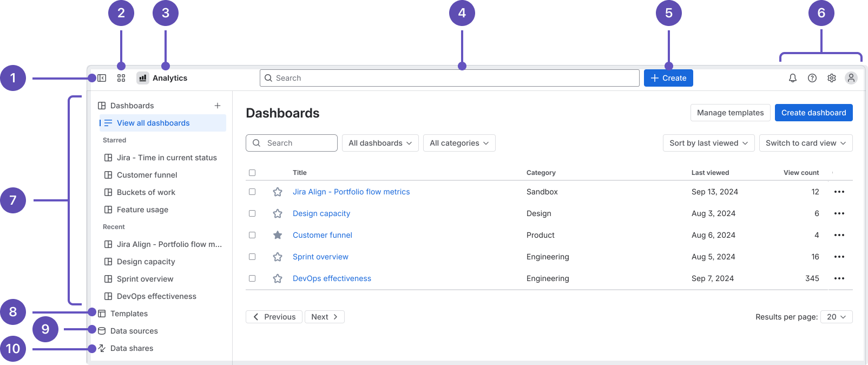868x365 pixels.
Task: Open the app switcher grid icon
Action: (x=121, y=78)
